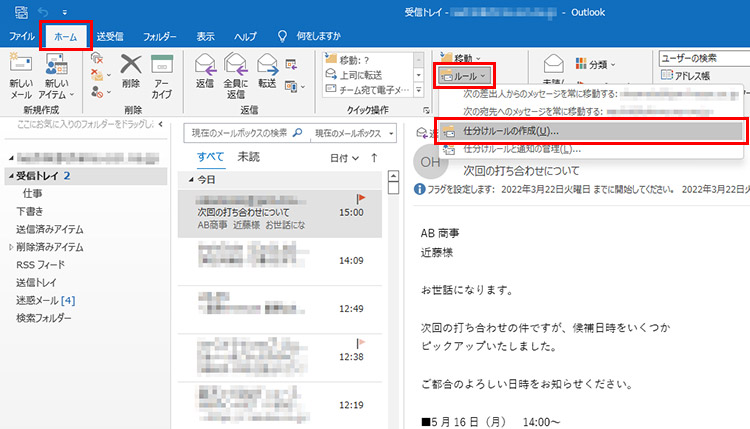Open the ファイル tab
Viewport: 750px width, 429px height.
pos(22,36)
